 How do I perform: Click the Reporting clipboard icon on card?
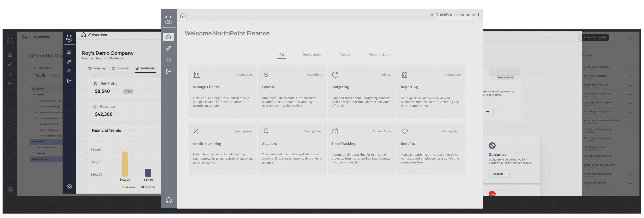[404, 75]
